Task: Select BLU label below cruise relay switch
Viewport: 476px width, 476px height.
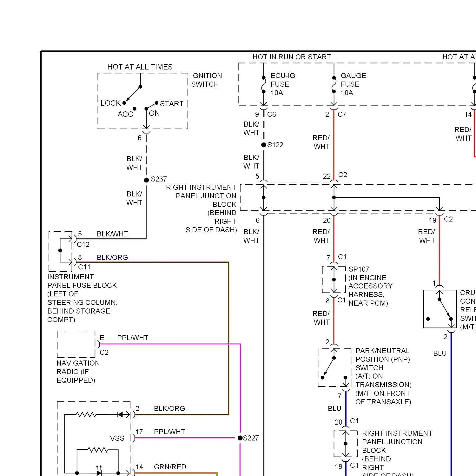Action: [440, 354]
